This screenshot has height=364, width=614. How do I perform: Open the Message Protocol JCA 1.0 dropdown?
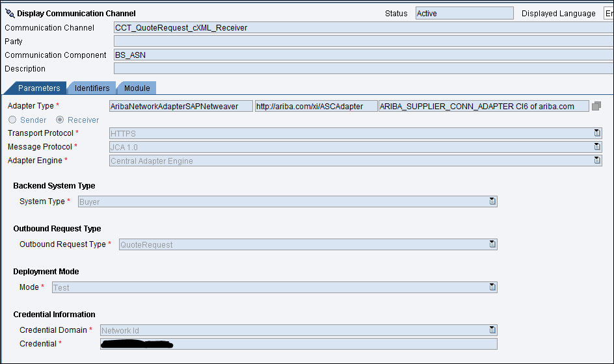(597, 147)
